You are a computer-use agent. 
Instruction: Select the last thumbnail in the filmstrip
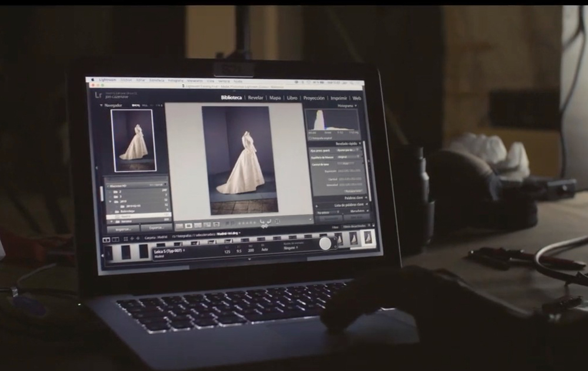[x=367, y=237]
